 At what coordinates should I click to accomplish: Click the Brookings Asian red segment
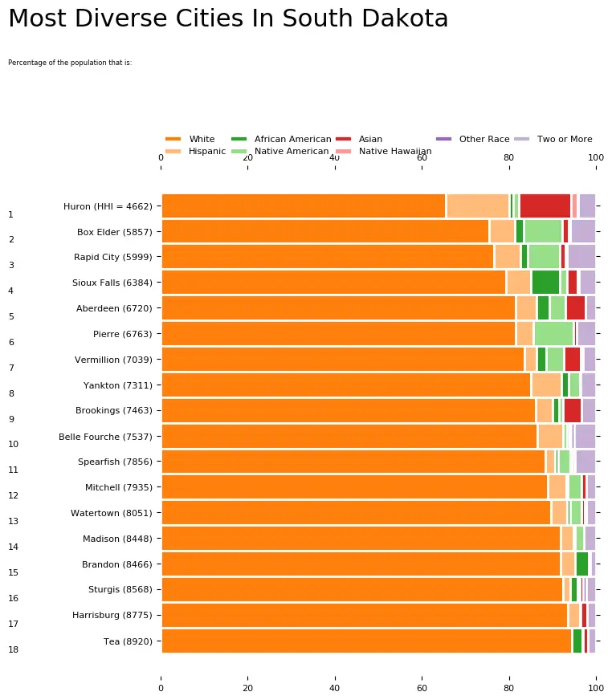(x=572, y=410)
